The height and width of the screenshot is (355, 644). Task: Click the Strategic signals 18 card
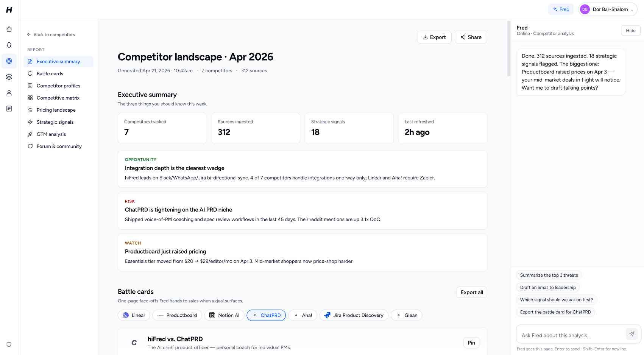pos(349,128)
